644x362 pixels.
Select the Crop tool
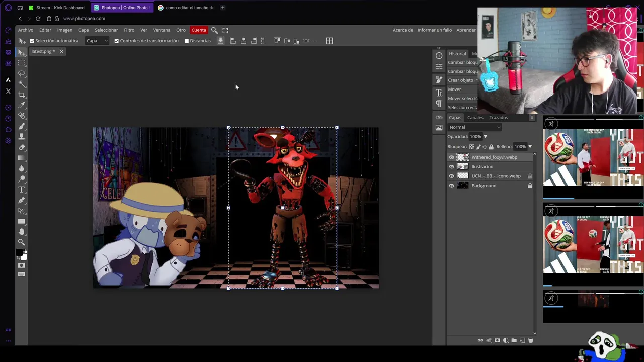[x=22, y=95]
